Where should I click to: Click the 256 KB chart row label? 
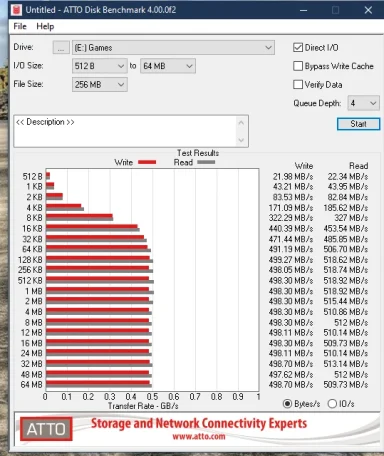point(30,270)
